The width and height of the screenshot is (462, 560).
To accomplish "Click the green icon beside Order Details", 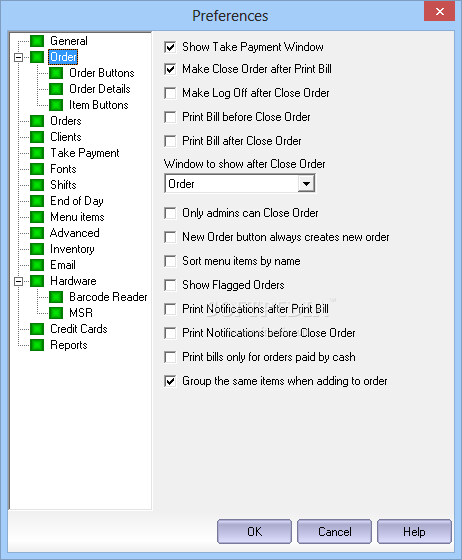I will click(56, 89).
